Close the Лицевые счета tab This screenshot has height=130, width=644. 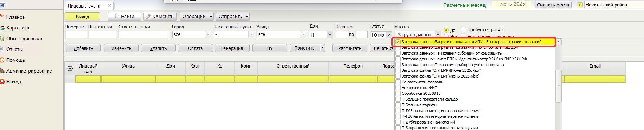point(109,6)
